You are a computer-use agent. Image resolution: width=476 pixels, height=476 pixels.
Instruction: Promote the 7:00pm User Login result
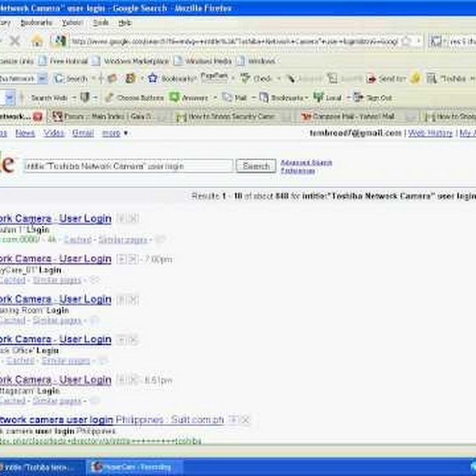pos(122,259)
